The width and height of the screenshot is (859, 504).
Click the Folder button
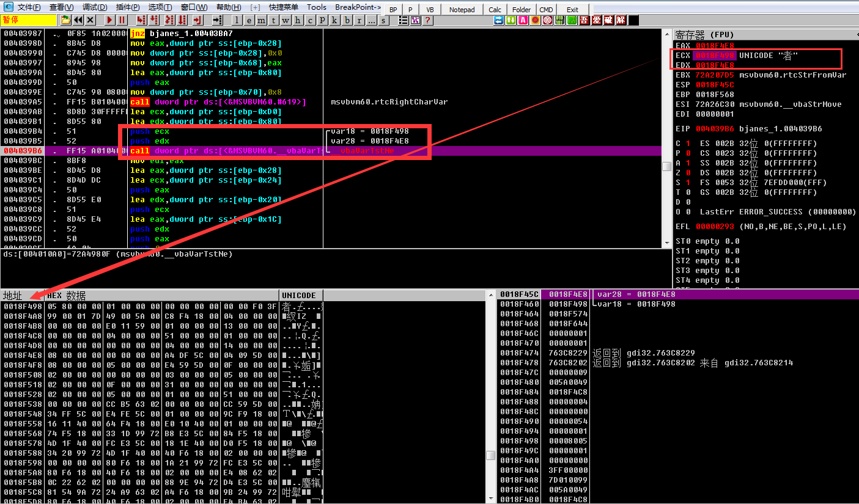(522, 10)
